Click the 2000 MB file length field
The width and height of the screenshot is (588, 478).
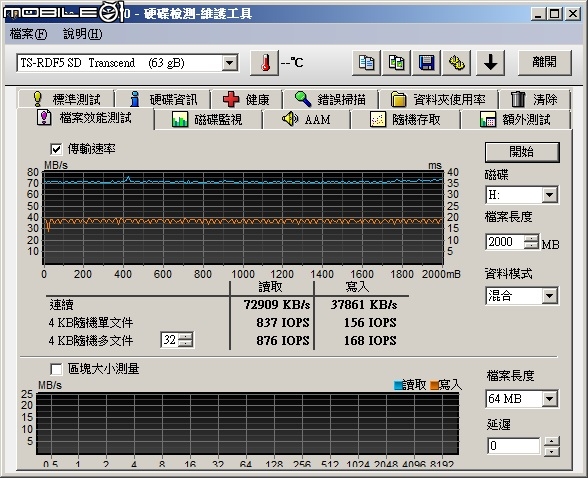[x=505, y=242]
